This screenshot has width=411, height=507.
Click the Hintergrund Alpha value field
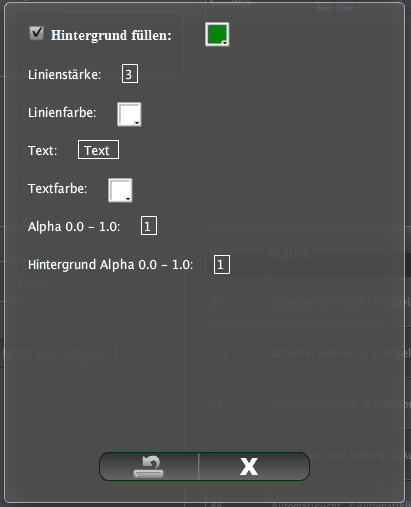[222, 264]
